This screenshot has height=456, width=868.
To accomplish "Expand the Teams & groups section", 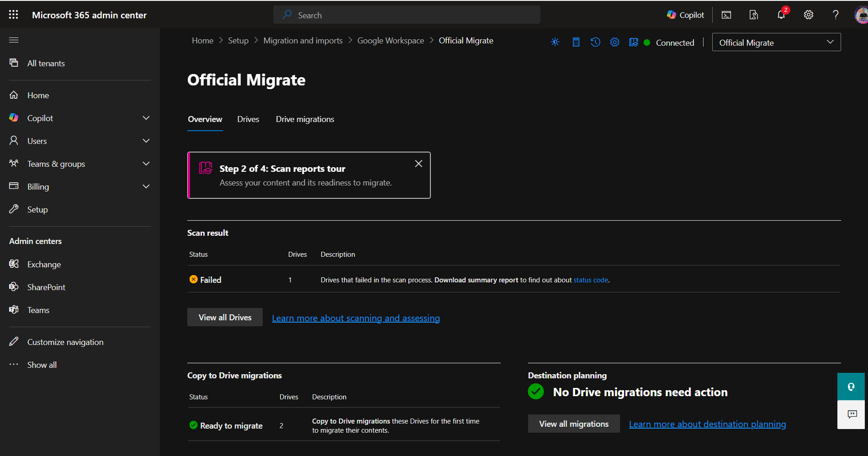I will tap(146, 164).
